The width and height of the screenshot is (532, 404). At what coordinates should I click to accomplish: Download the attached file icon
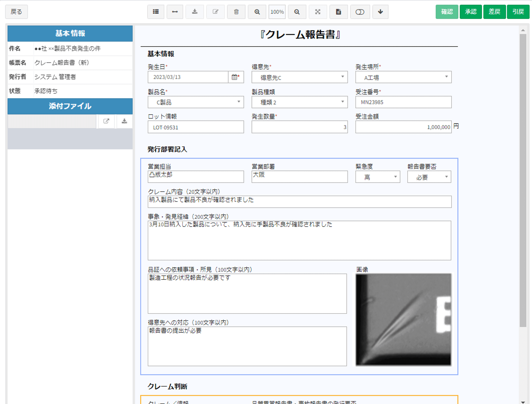click(x=124, y=121)
